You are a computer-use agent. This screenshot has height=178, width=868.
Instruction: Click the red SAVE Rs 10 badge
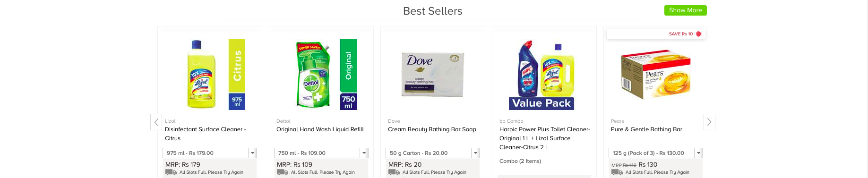point(685,34)
